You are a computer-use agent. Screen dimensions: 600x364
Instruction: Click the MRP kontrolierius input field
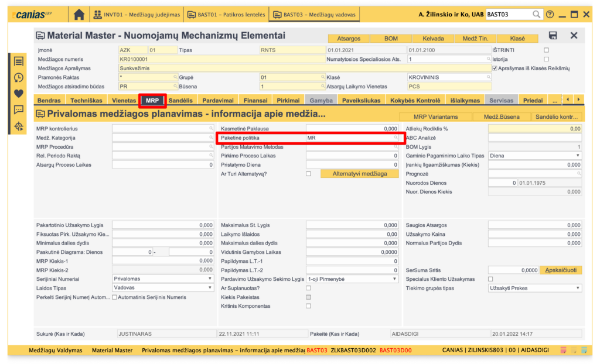(x=162, y=128)
